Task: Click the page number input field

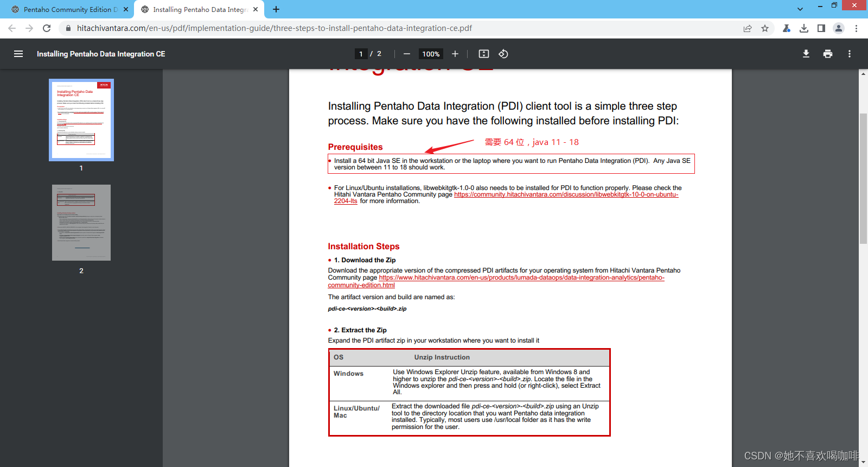Action: pyautogui.click(x=361, y=54)
